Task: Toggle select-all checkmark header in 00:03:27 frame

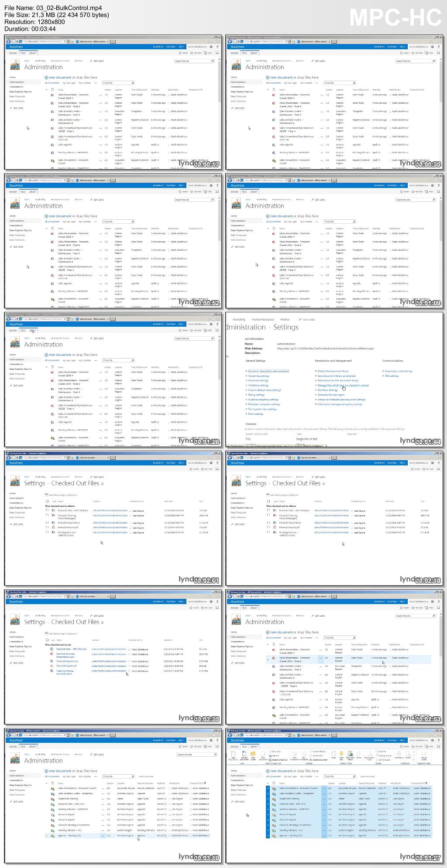Action: click(x=268, y=783)
